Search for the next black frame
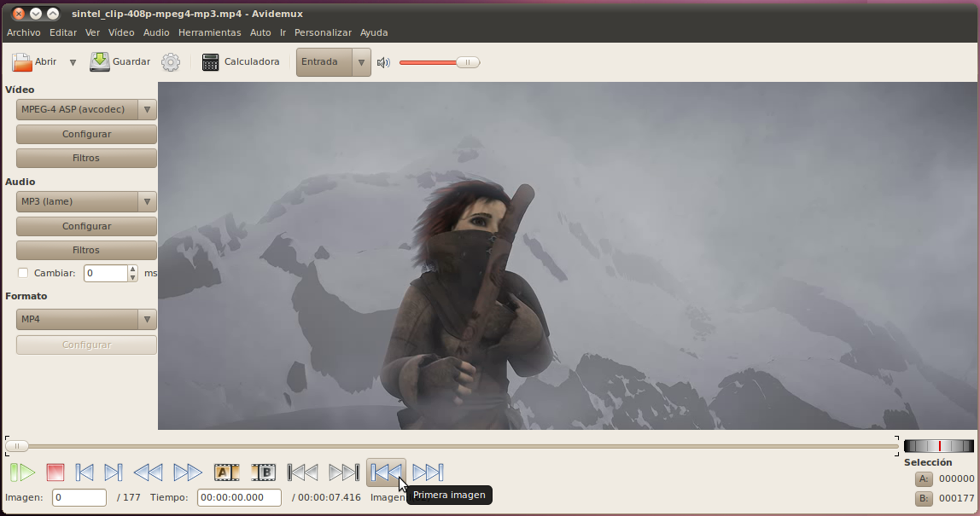 click(x=344, y=473)
